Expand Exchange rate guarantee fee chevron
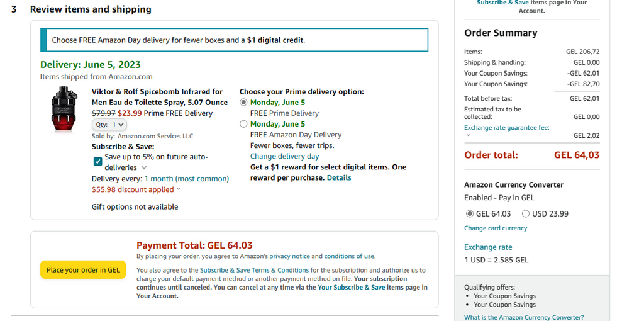The height and width of the screenshot is (321, 644). coord(469,135)
